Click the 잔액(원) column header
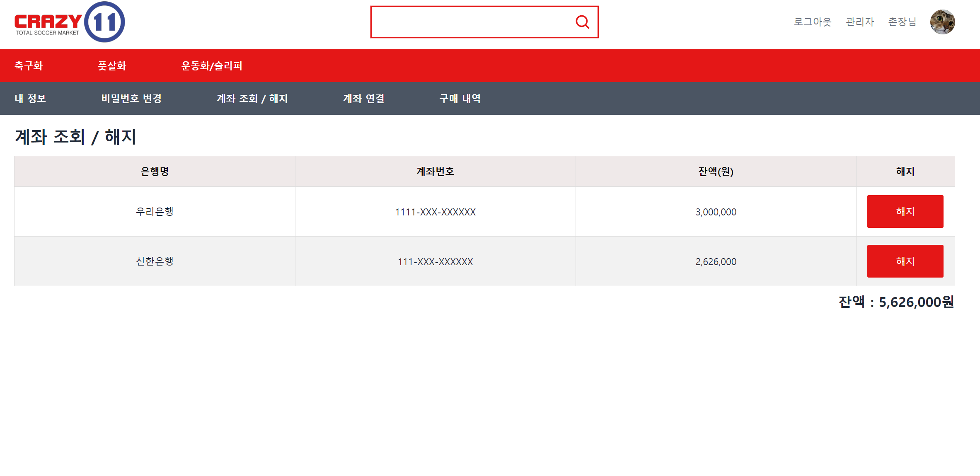 pos(716,172)
